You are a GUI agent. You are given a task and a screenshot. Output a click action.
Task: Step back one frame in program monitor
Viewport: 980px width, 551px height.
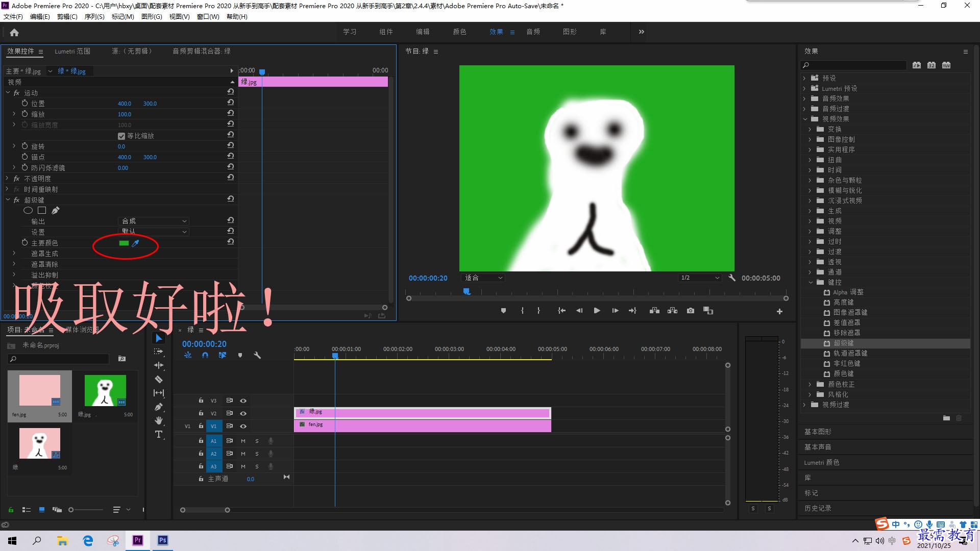point(579,311)
